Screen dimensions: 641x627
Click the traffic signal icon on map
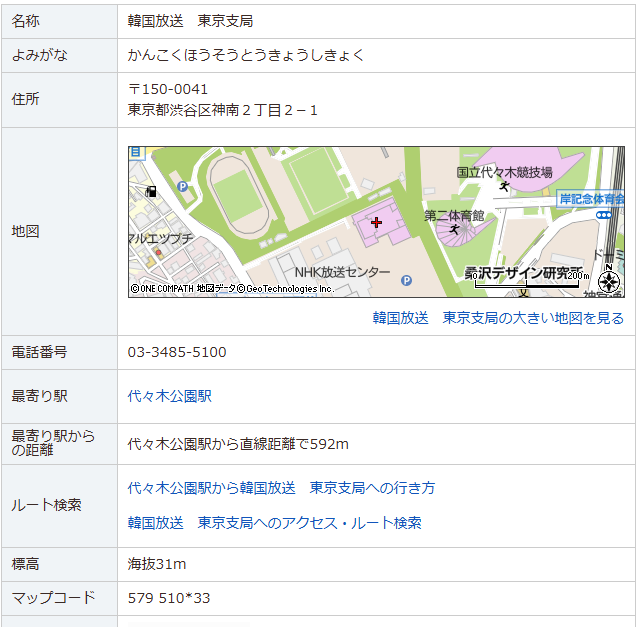click(604, 215)
